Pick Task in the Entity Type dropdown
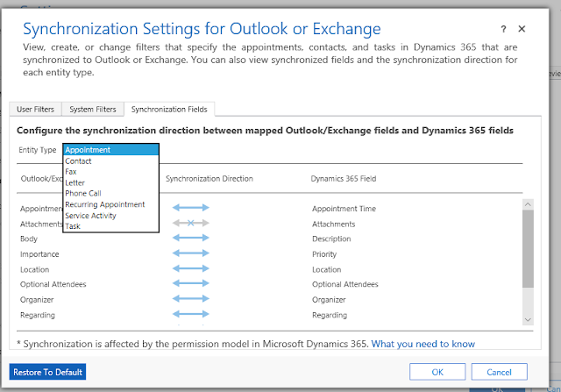 tap(73, 226)
